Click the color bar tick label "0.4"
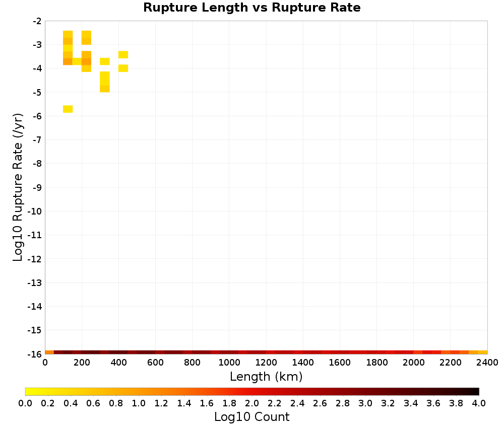 click(71, 403)
